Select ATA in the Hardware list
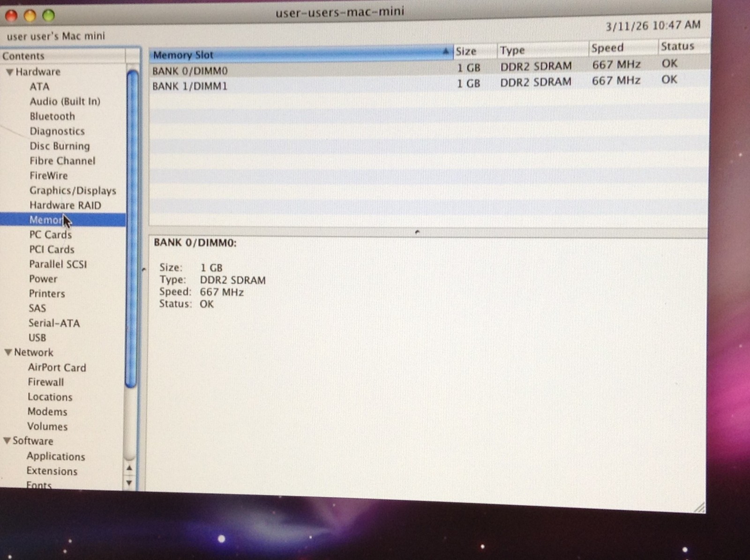Screen dimensions: 750x560 39,87
